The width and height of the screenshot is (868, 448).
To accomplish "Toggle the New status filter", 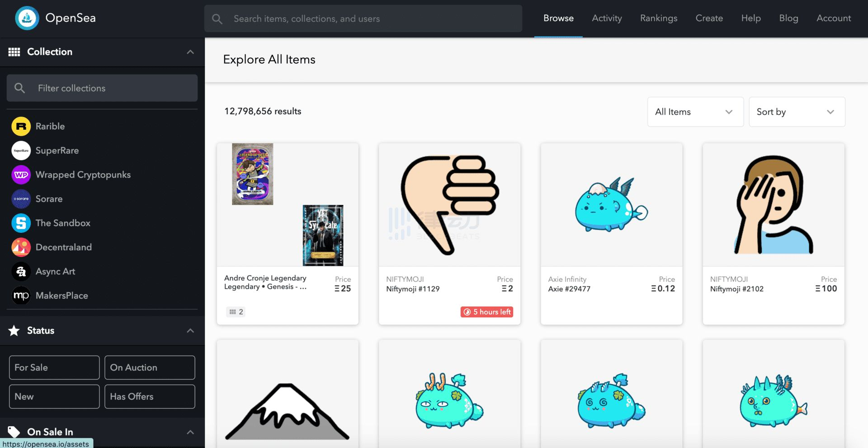I will 54,396.
